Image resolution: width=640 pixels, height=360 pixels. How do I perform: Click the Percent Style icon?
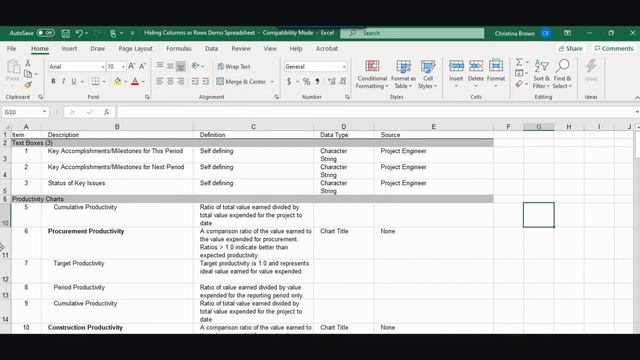point(306,82)
